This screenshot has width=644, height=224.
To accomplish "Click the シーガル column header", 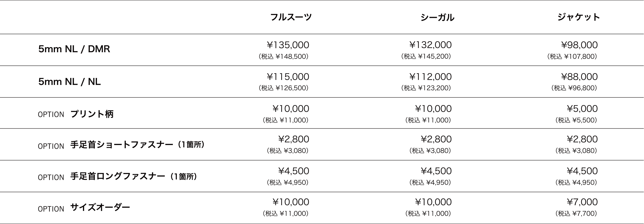I will 437,18.
